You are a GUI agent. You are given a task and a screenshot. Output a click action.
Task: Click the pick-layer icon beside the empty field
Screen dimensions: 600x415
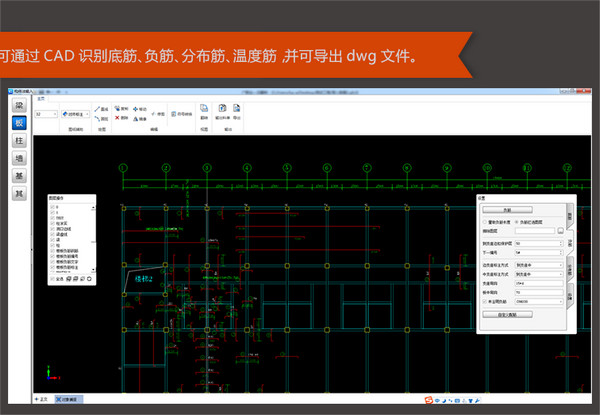560,231
